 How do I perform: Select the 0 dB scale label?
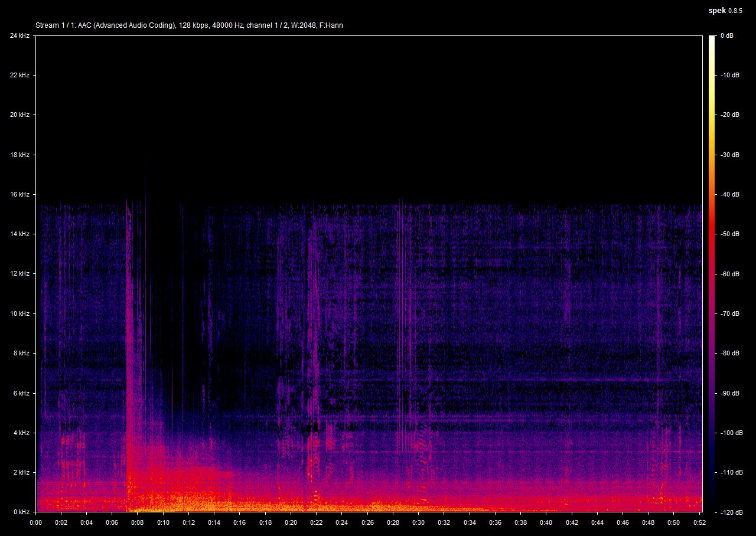tap(727, 35)
